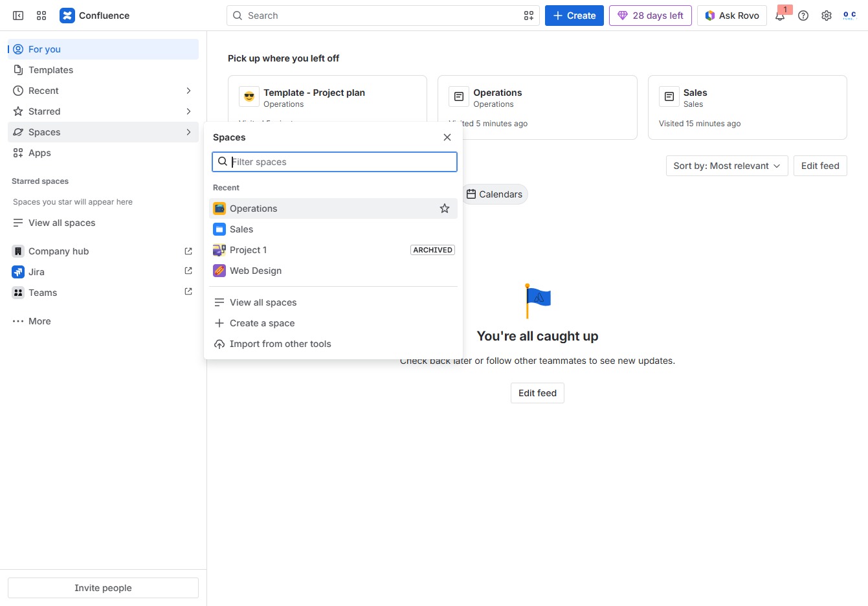
Task: Focus the top Search field
Action: pyautogui.click(x=383, y=16)
